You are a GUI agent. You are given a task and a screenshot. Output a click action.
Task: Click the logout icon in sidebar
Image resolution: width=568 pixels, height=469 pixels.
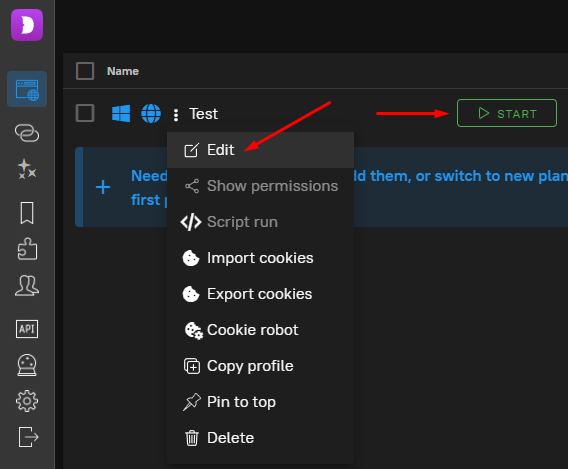28,437
